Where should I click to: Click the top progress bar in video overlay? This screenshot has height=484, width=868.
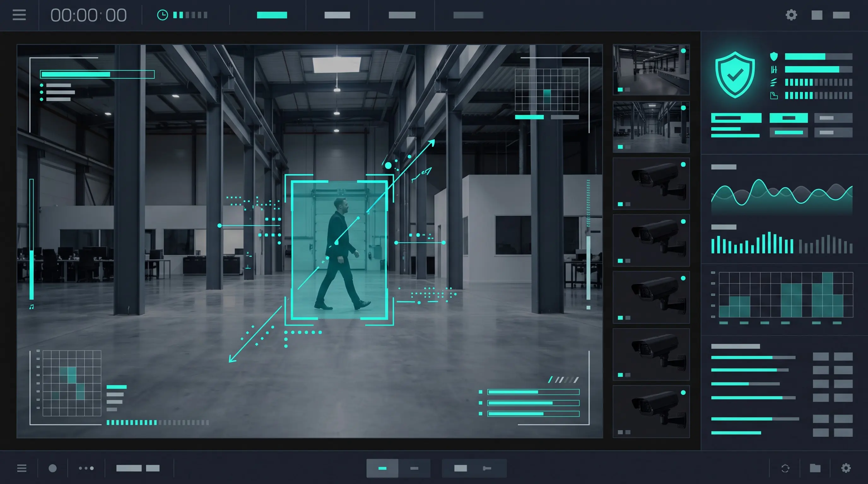pos(97,74)
